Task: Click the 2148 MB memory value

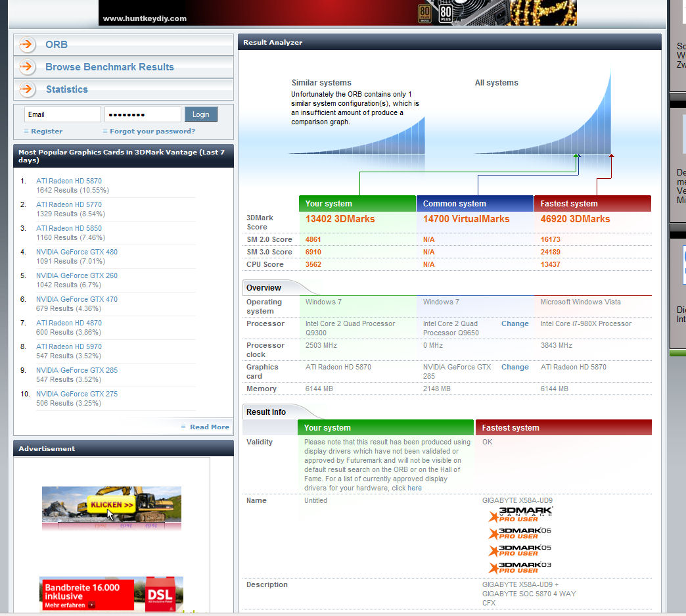Action: tap(436, 389)
